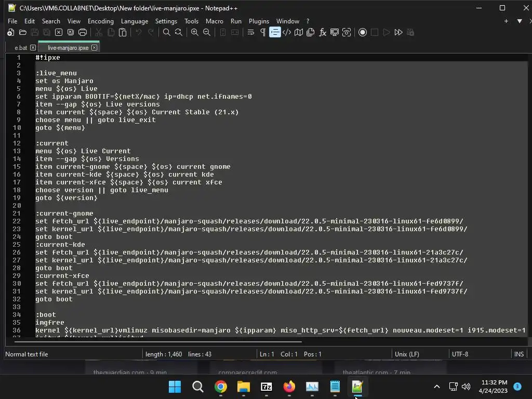The height and width of the screenshot is (399, 532).
Task: Open the Tools menu
Action: 191,21
